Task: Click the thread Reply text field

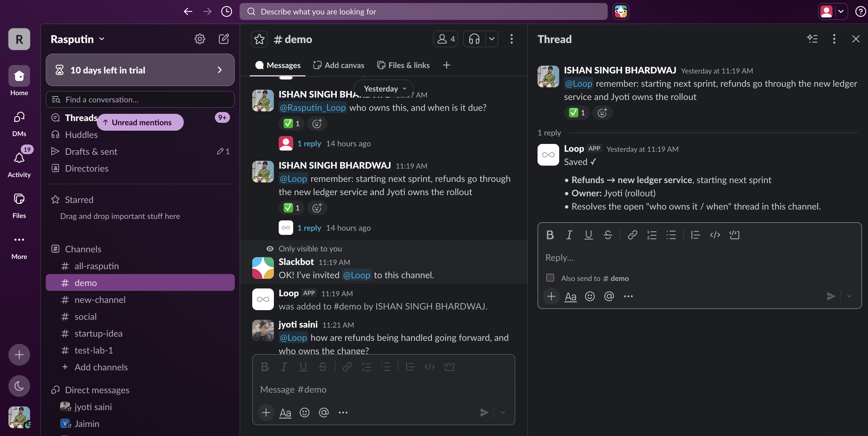Action: tap(699, 258)
